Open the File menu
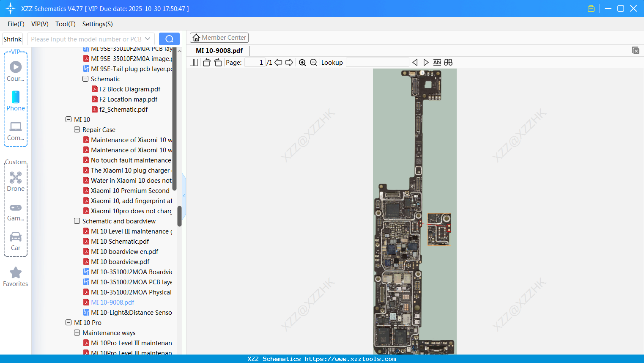644x363 pixels. [x=16, y=24]
